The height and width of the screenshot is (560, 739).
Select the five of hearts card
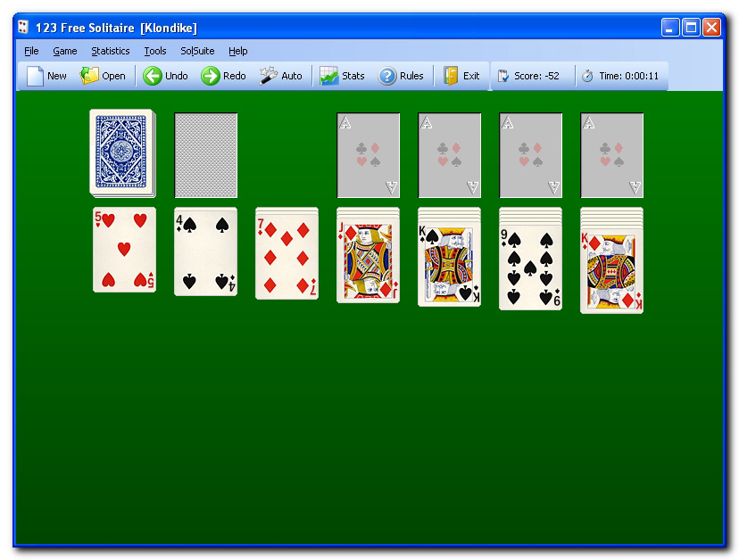[x=124, y=250]
